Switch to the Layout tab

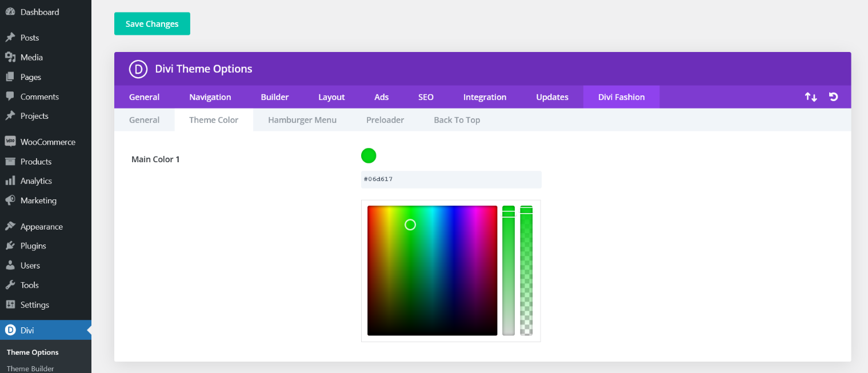(331, 97)
